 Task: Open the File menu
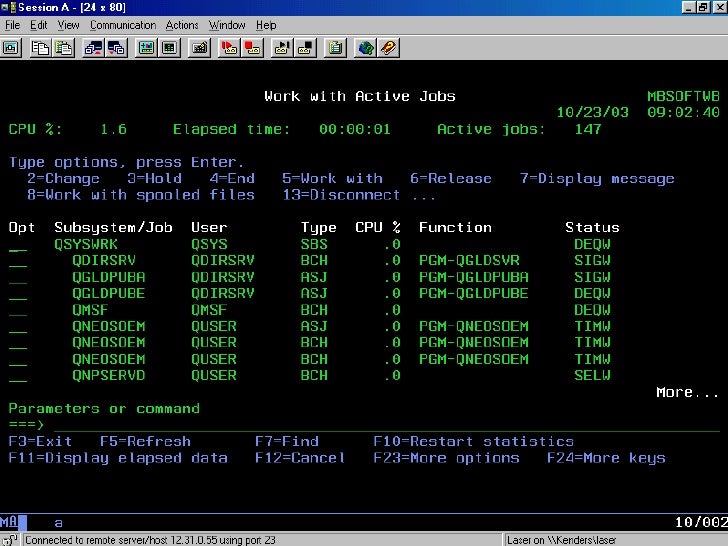pos(13,25)
